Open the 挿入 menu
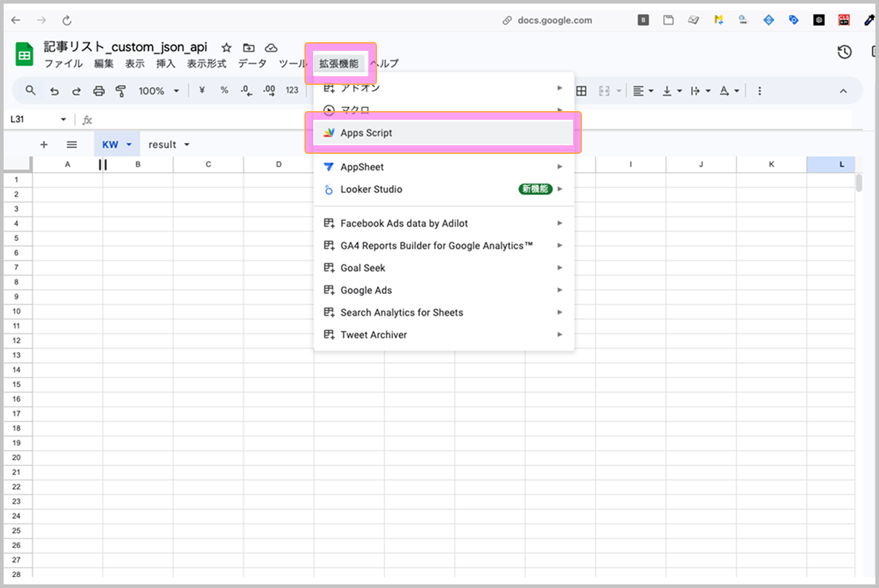Image resolution: width=879 pixels, height=588 pixels. coord(166,63)
